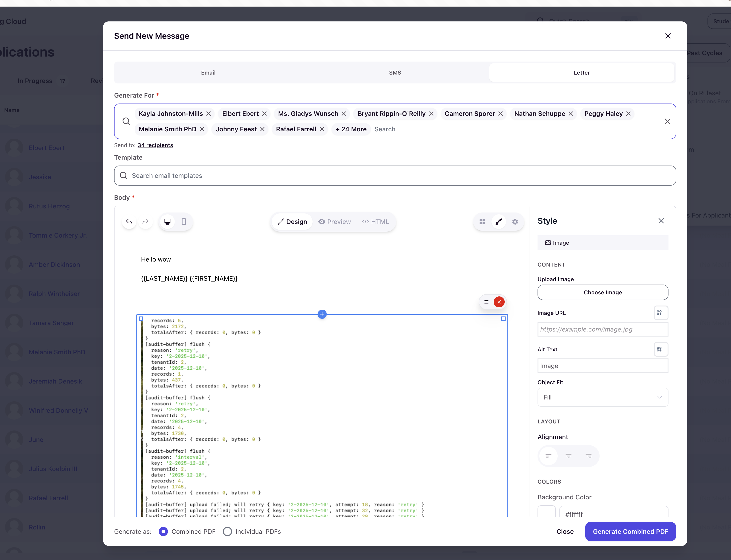Expand the + 24 More recipients chip
The image size is (731, 560).
tap(351, 129)
